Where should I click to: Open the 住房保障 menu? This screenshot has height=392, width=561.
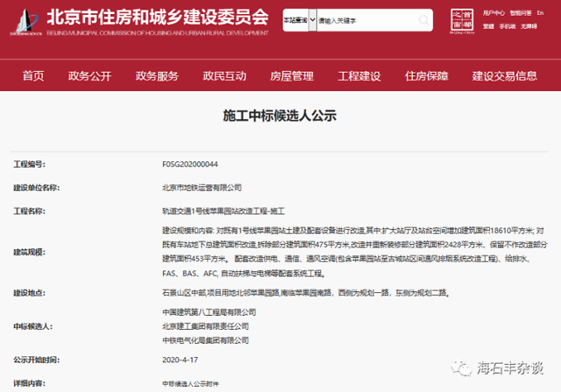[427, 76]
